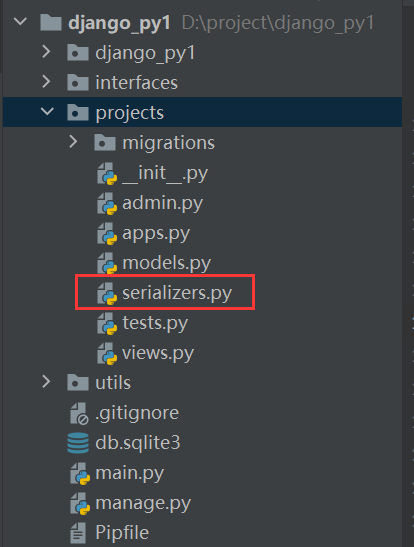
Task: Click the utils folder icon
Action: [78, 383]
